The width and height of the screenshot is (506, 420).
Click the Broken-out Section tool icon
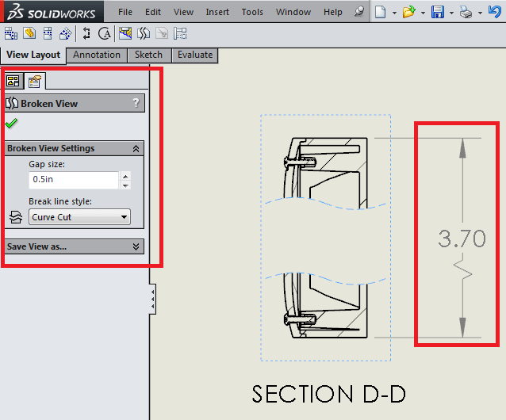coord(125,33)
